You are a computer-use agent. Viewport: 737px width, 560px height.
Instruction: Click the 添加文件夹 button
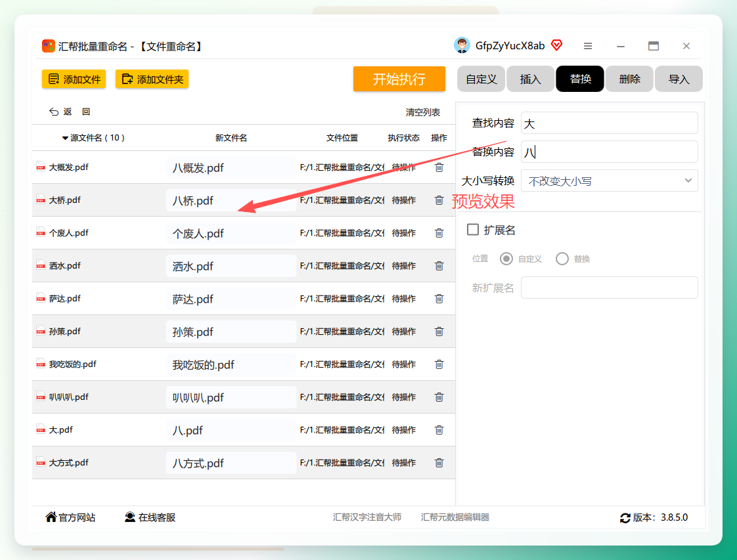coord(152,79)
